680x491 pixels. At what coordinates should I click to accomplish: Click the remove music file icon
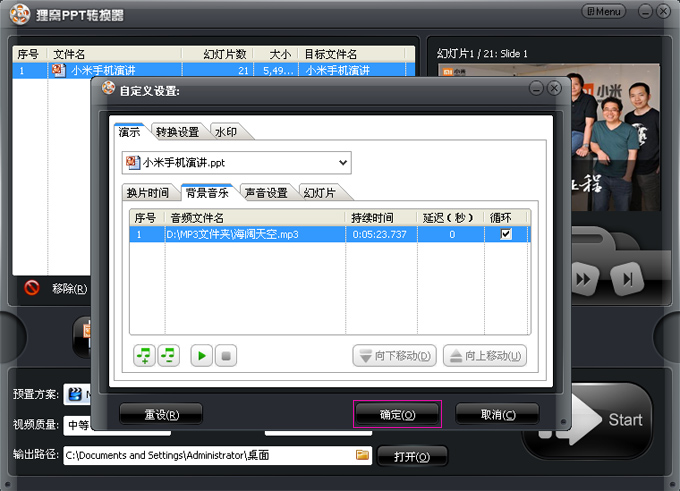pyautogui.click(x=168, y=355)
